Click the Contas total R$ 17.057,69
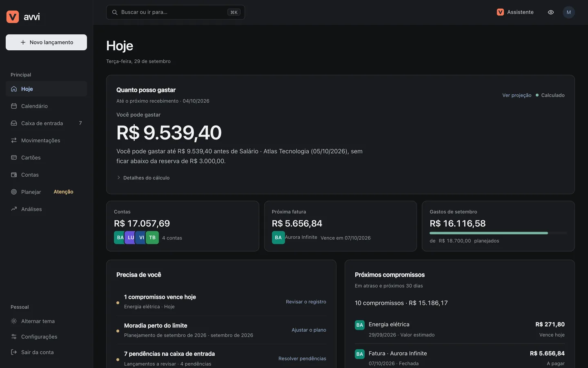 click(142, 224)
